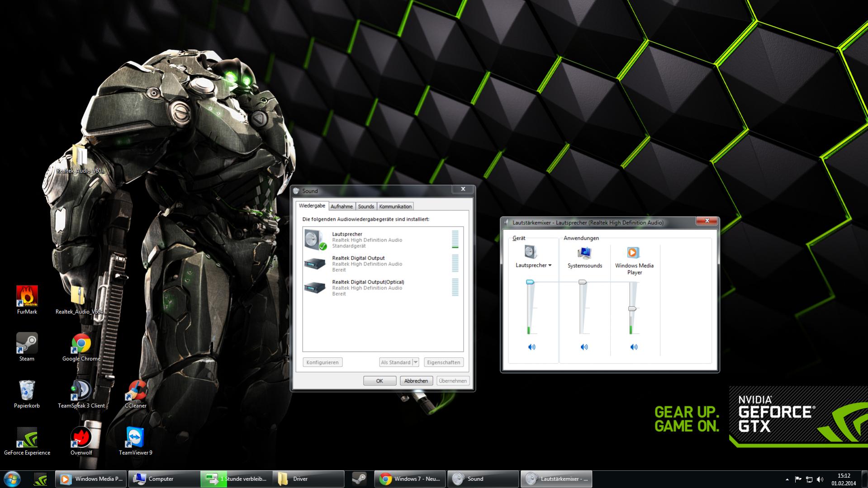The width and height of the screenshot is (868, 488).
Task: Open CCleaner desktop shortcut
Action: point(136,393)
